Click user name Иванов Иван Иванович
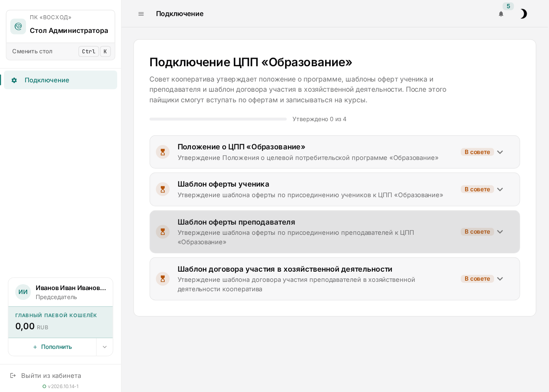 coord(71,288)
